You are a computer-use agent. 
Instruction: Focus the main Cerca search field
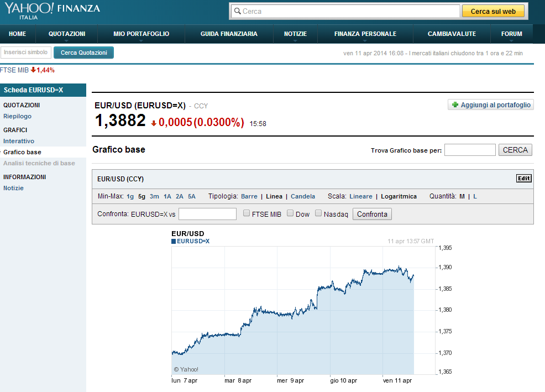click(345, 11)
